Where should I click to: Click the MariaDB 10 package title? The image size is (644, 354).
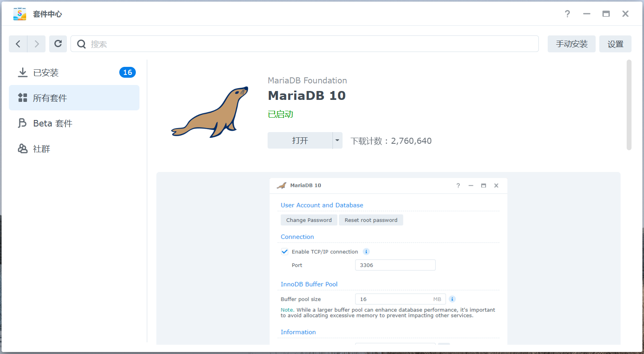point(307,95)
